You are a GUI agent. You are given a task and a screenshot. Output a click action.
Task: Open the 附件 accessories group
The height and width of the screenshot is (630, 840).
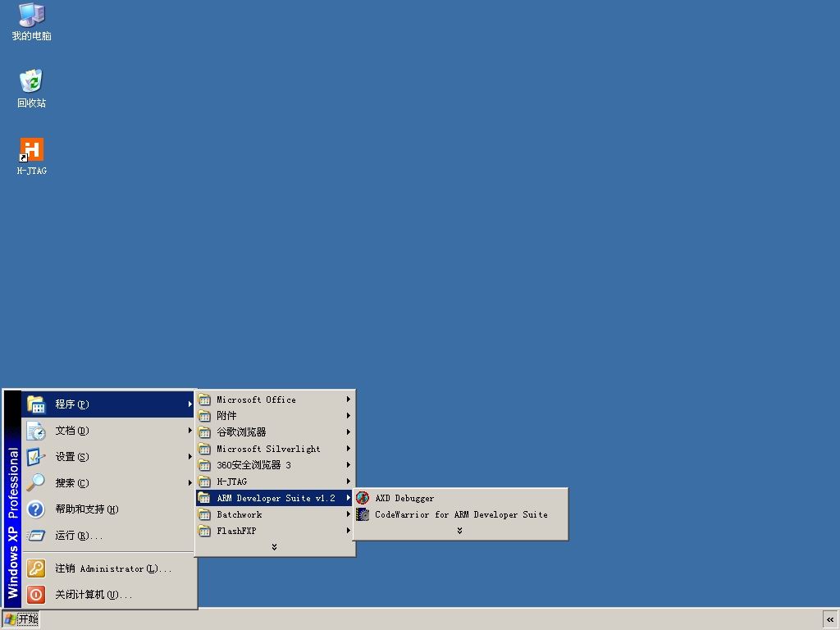(x=274, y=416)
